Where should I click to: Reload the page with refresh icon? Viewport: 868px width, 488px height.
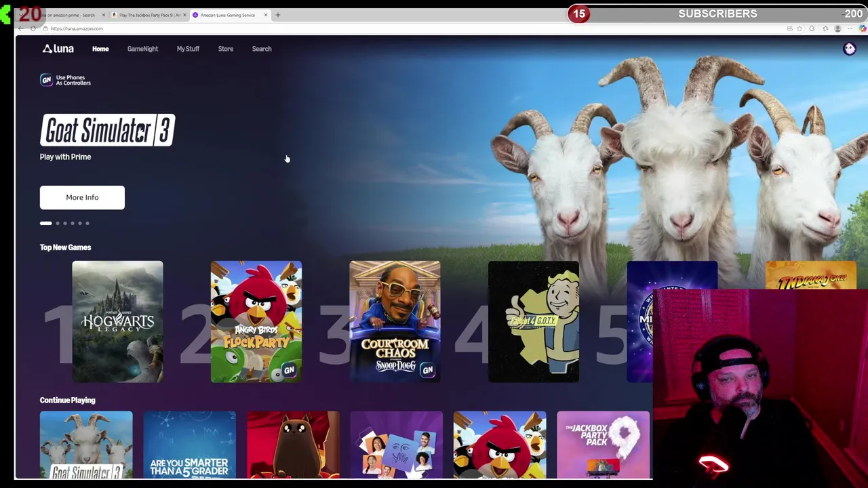(x=33, y=28)
